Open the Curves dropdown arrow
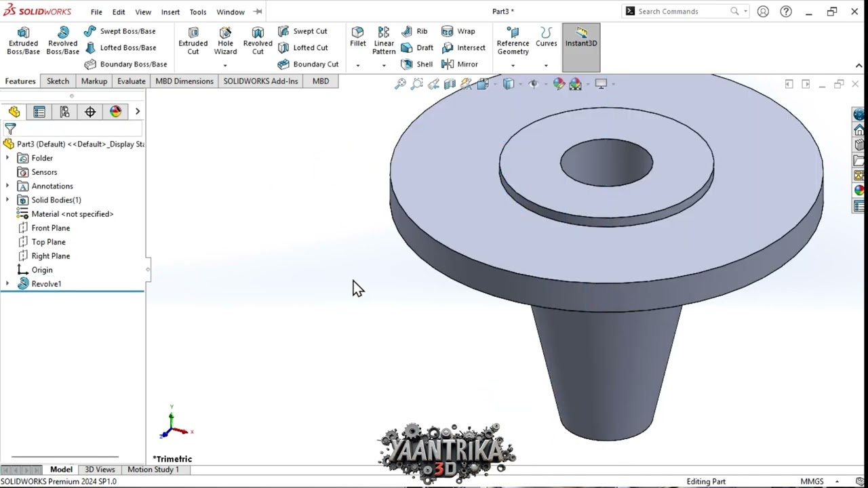Screen dimensions: 868x488 546,65
